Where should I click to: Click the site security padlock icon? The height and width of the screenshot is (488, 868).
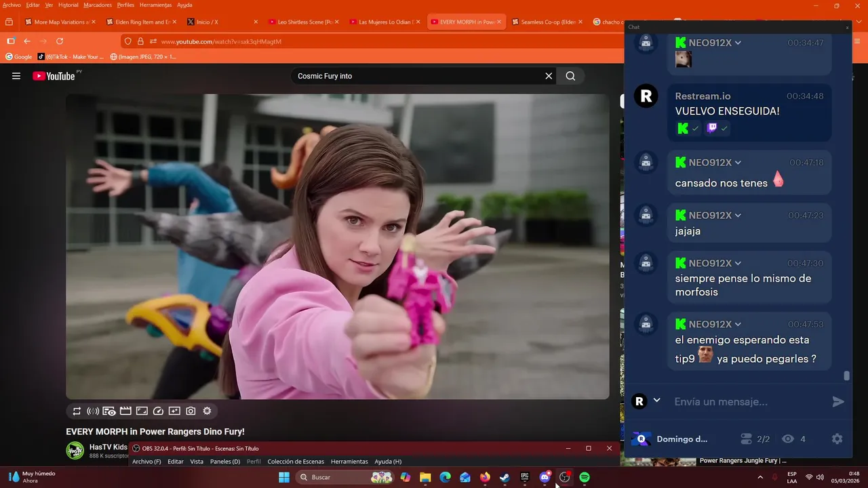pos(140,41)
